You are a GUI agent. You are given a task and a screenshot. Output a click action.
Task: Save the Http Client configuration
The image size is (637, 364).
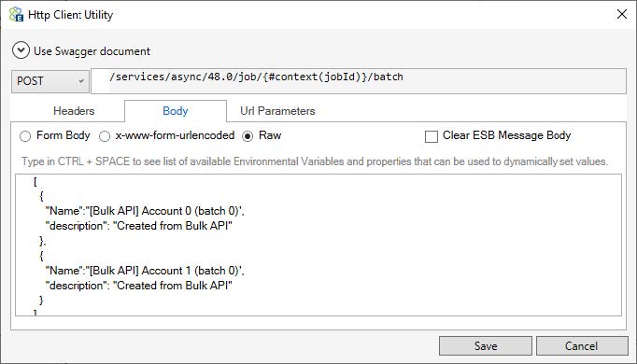pos(486,345)
